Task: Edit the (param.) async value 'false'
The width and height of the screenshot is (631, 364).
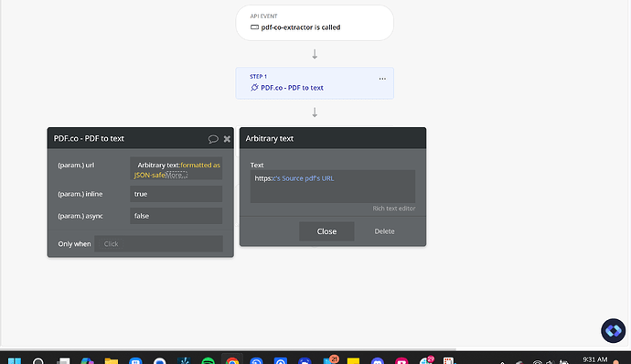Action: tap(176, 216)
